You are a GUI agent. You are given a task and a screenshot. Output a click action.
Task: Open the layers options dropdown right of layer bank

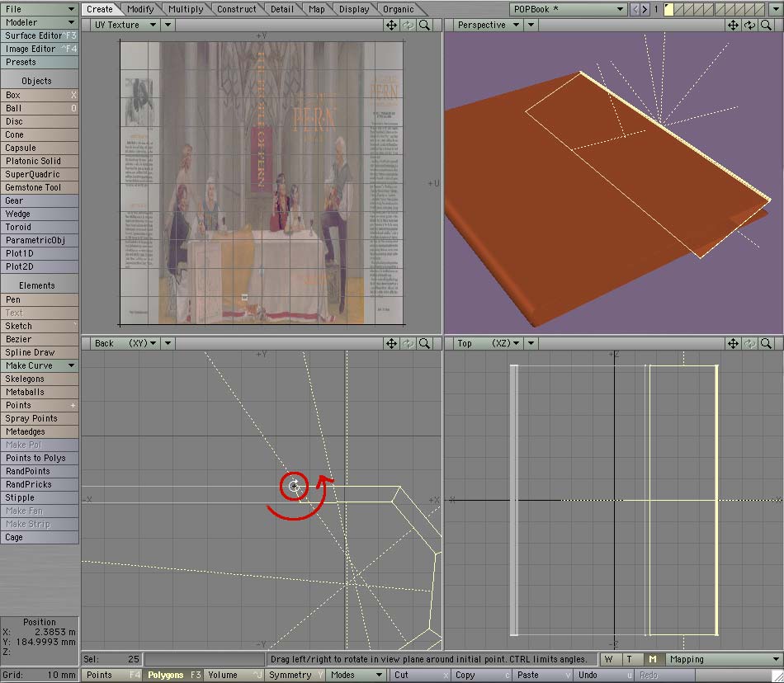pyautogui.click(x=776, y=9)
